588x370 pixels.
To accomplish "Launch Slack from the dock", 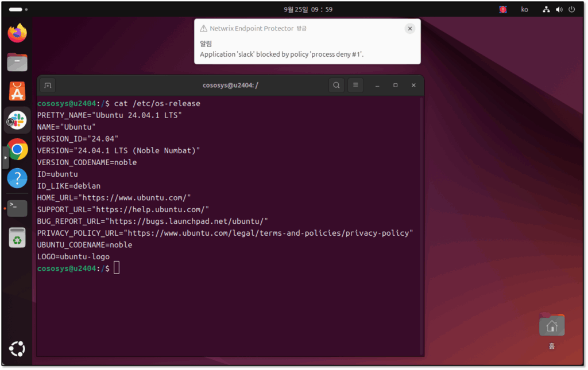I will (17, 120).
